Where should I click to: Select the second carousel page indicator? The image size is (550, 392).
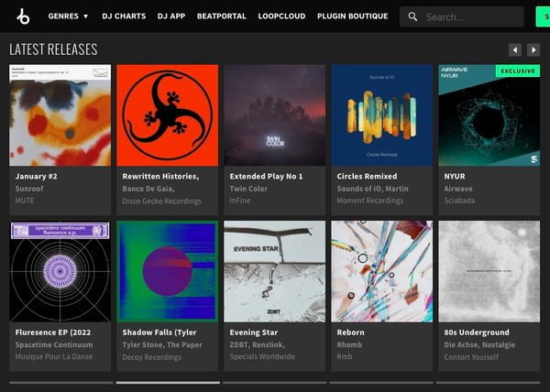[x=168, y=382]
